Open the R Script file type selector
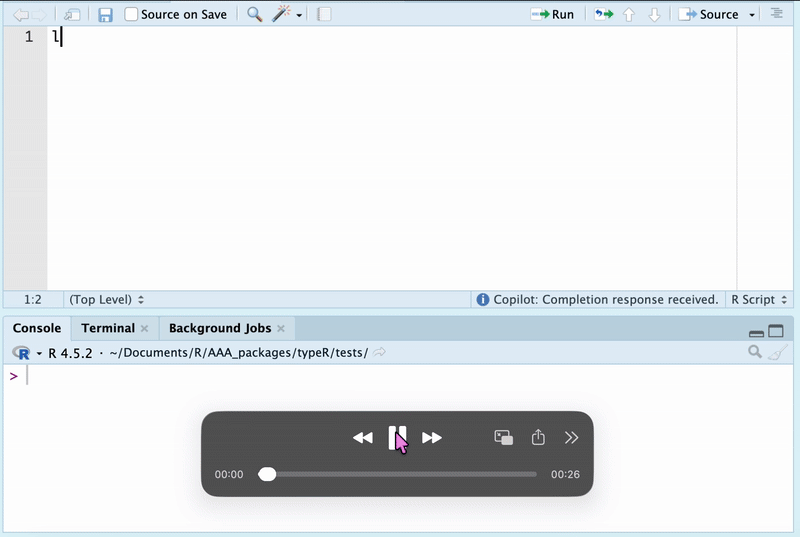800x537 pixels. tap(760, 299)
